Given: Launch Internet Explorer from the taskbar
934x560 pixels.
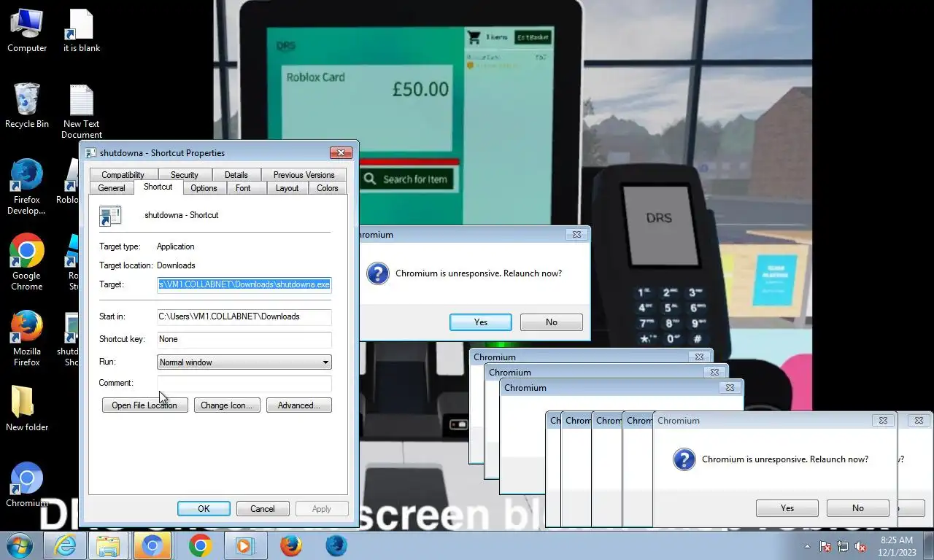Looking at the screenshot, I should point(65,545).
